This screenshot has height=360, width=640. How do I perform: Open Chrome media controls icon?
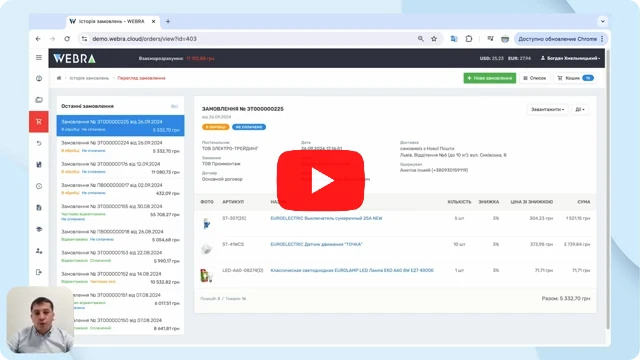[x=490, y=39]
